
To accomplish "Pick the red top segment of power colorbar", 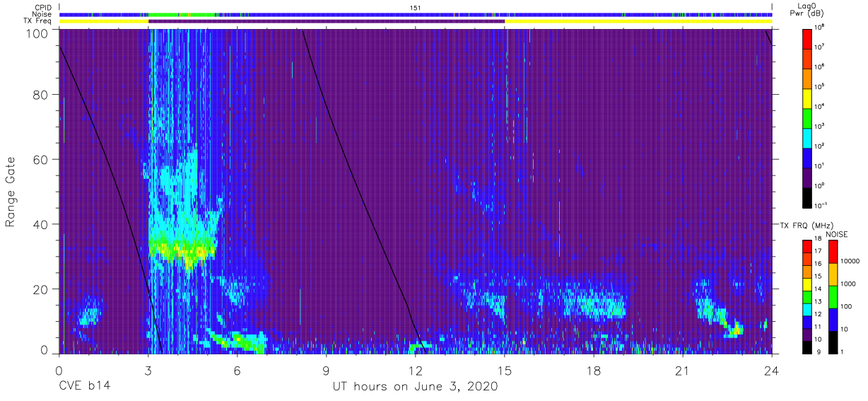I will pos(808,38).
